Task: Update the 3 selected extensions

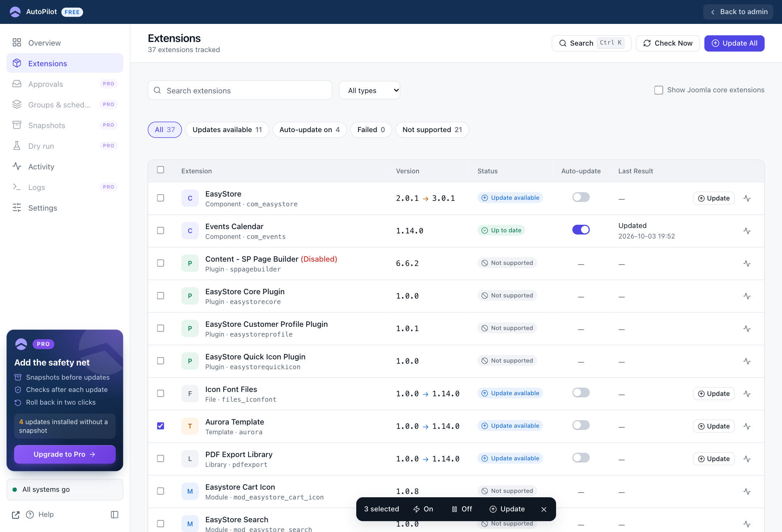Action: click(507, 509)
